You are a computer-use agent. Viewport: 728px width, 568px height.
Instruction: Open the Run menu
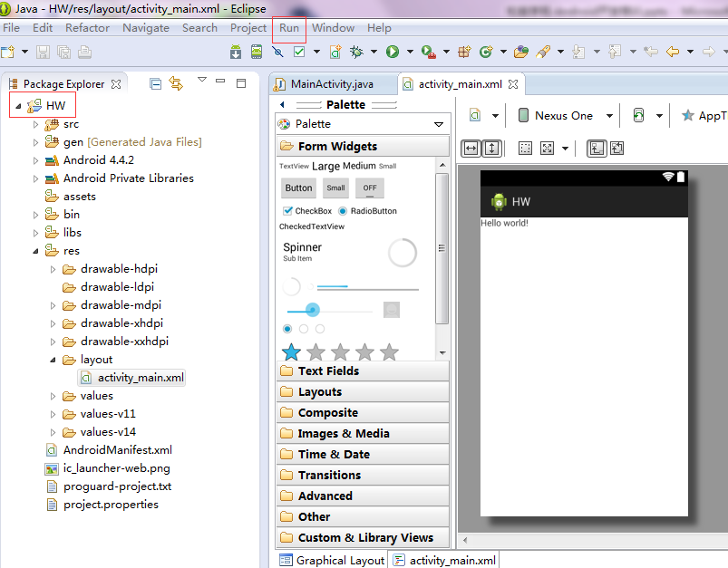pyautogui.click(x=289, y=28)
